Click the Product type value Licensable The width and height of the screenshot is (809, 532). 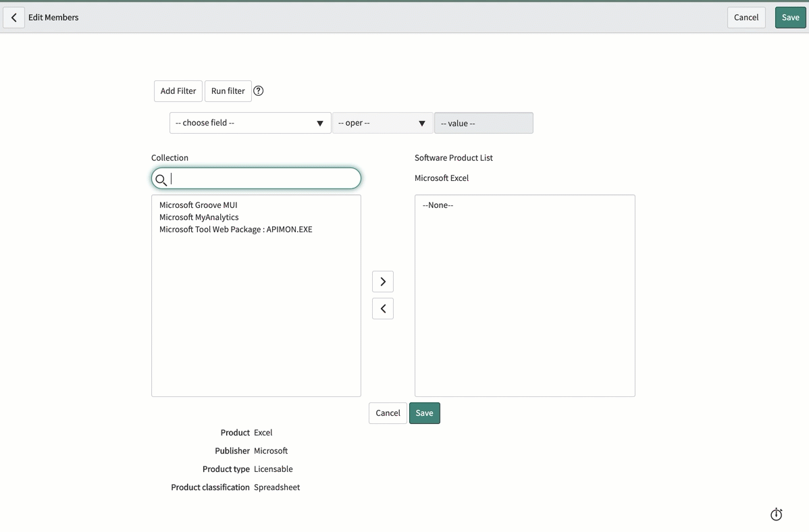273,469
